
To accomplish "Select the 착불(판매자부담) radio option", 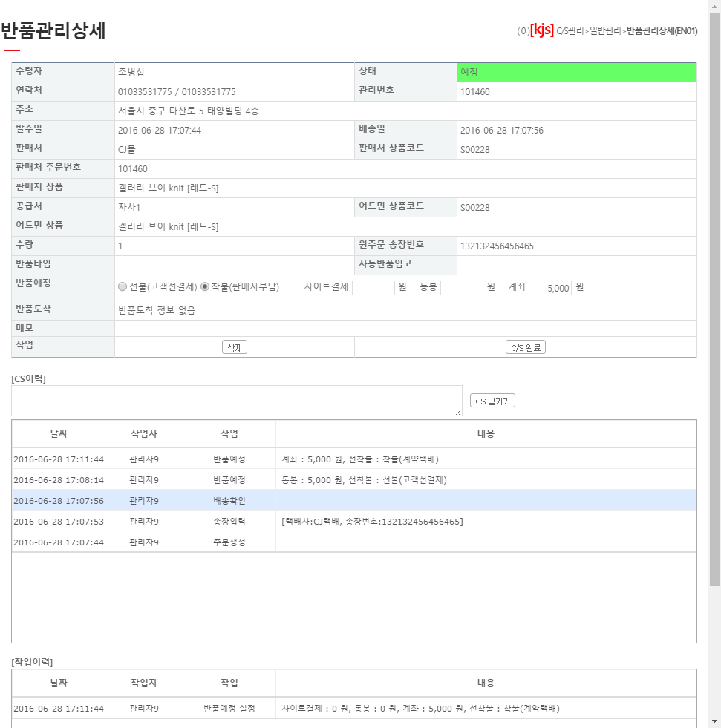I will click(x=205, y=287).
